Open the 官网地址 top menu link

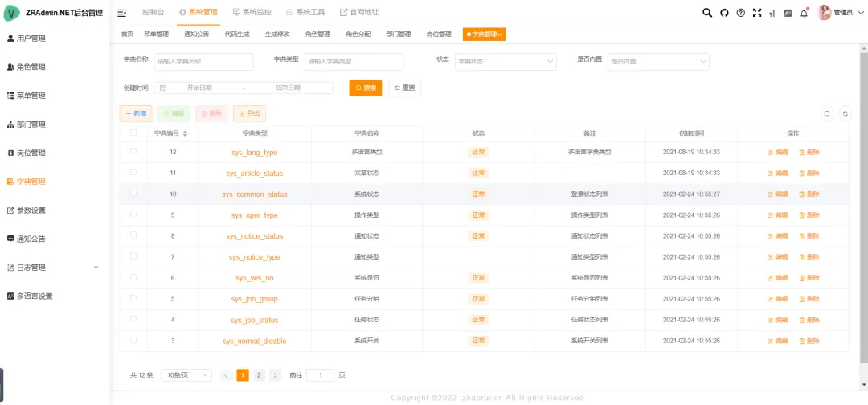[359, 12]
